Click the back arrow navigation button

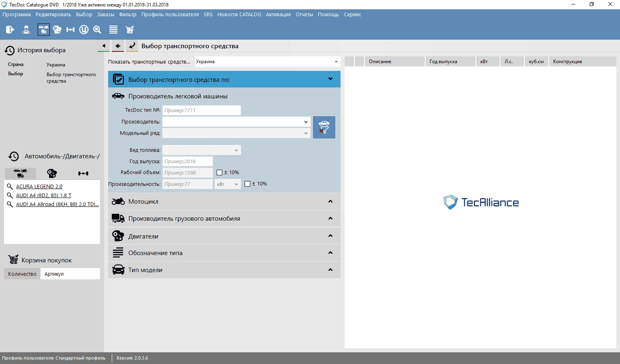click(x=118, y=46)
